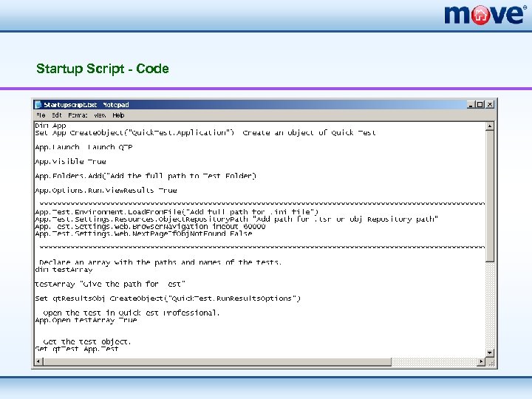The height and width of the screenshot is (399, 532).
Task: Click the window resize grip corner
Action: (491, 363)
